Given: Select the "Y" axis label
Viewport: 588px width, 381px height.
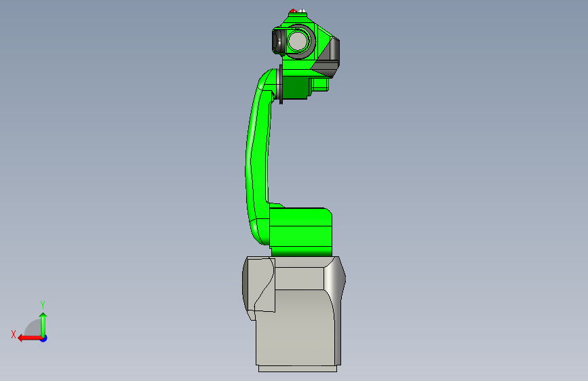Looking at the screenshot, I should click(43, 304).
